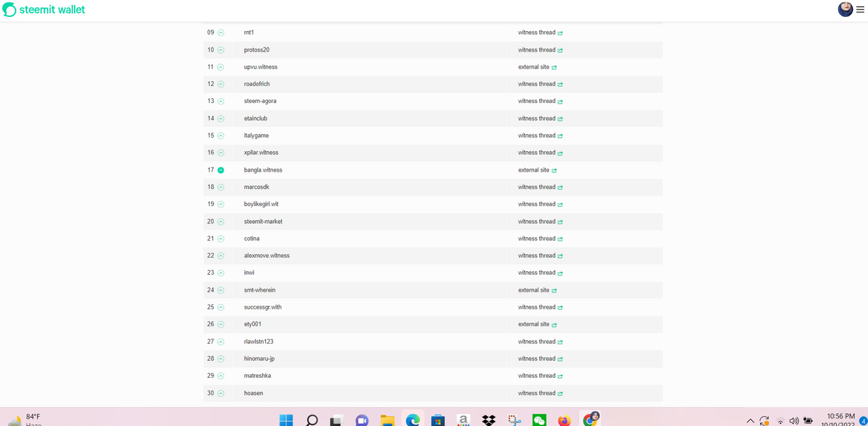The image size is (868, 426).
Task: Open the weather widget showing 84°F
Action: pos(25,420)
